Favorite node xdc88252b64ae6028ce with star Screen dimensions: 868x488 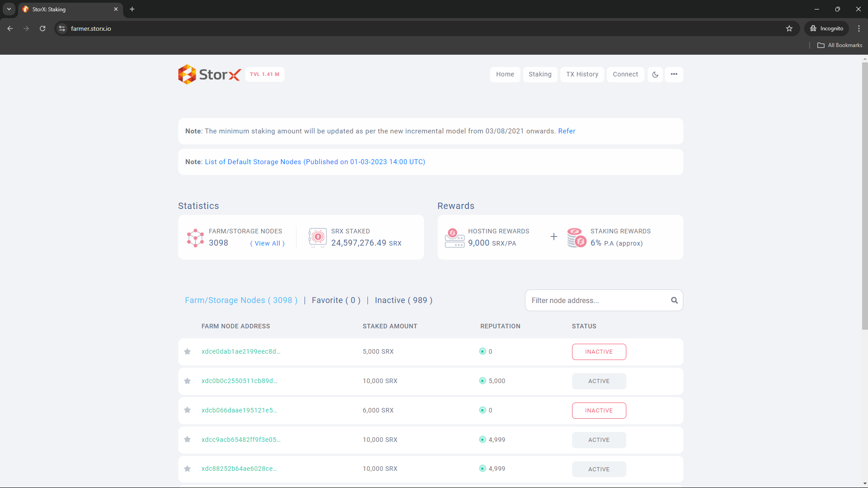[187, 469]
